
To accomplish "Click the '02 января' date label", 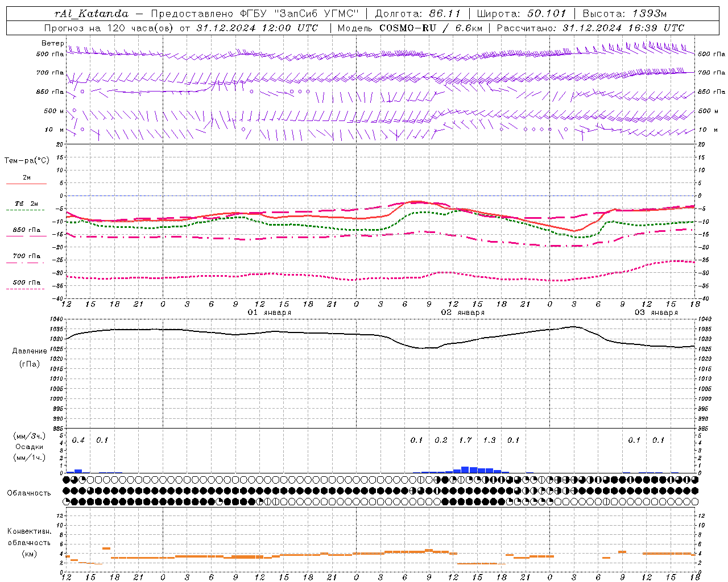I will pyautogui.click(x=463, y=313).
